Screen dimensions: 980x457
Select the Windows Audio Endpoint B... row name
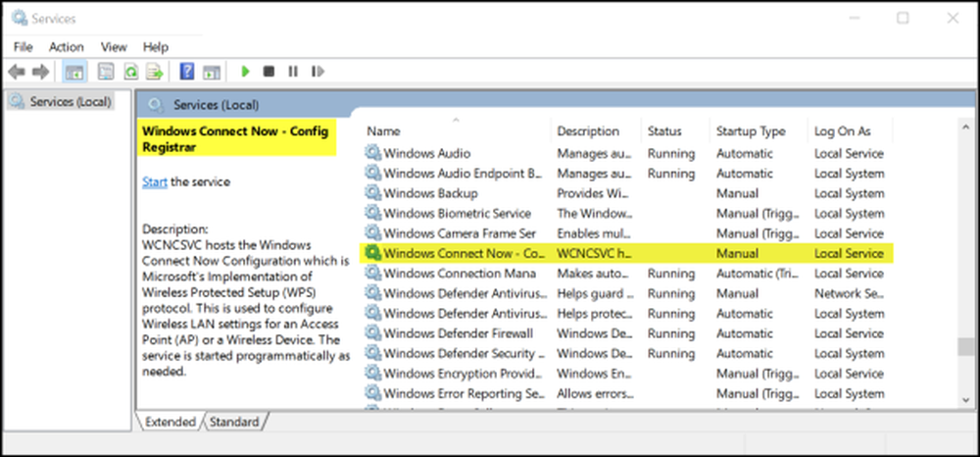pos(463,174)
